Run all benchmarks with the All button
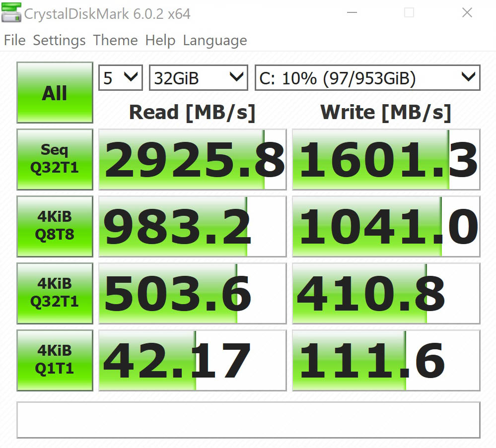The image size is (496, 448). click(55, 92)
